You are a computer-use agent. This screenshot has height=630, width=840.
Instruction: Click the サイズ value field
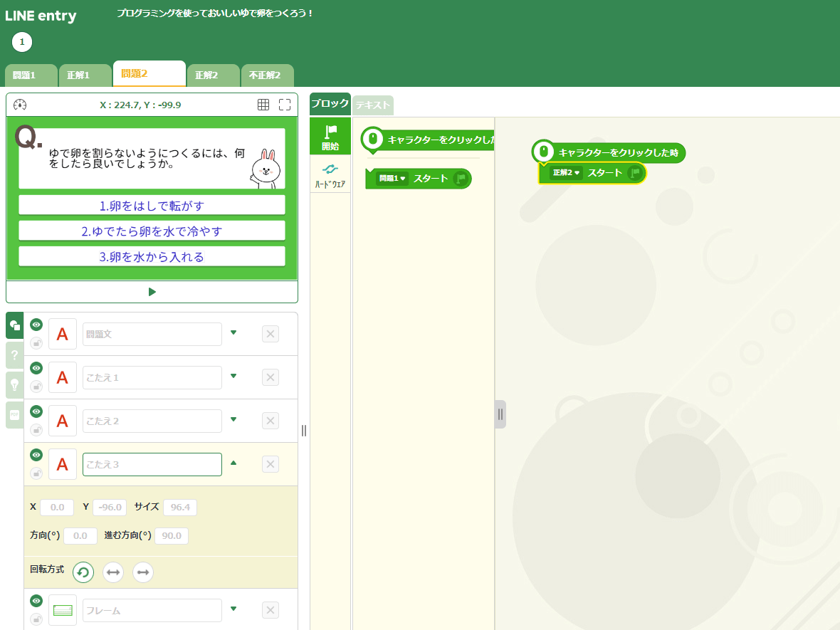click(180, 508)
